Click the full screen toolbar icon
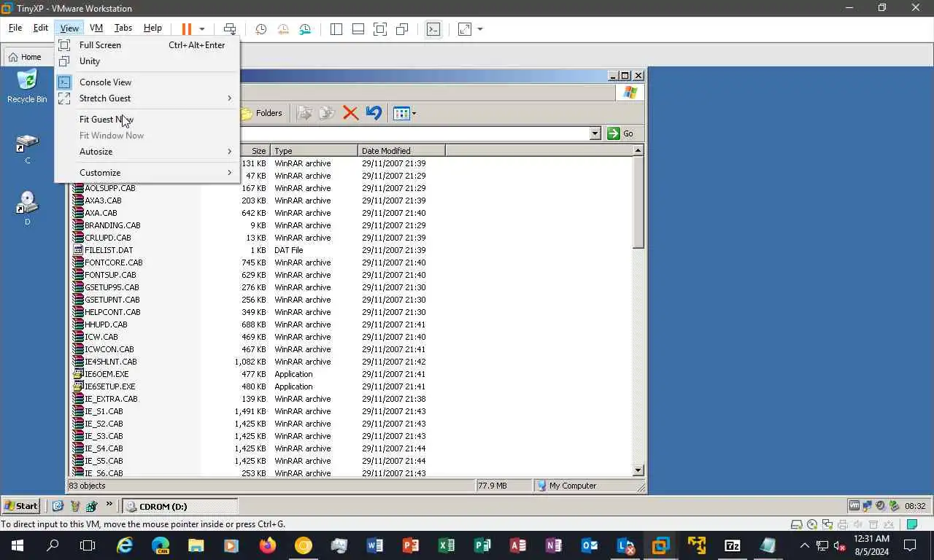The image size is (934, 560). tap(380, 29)
